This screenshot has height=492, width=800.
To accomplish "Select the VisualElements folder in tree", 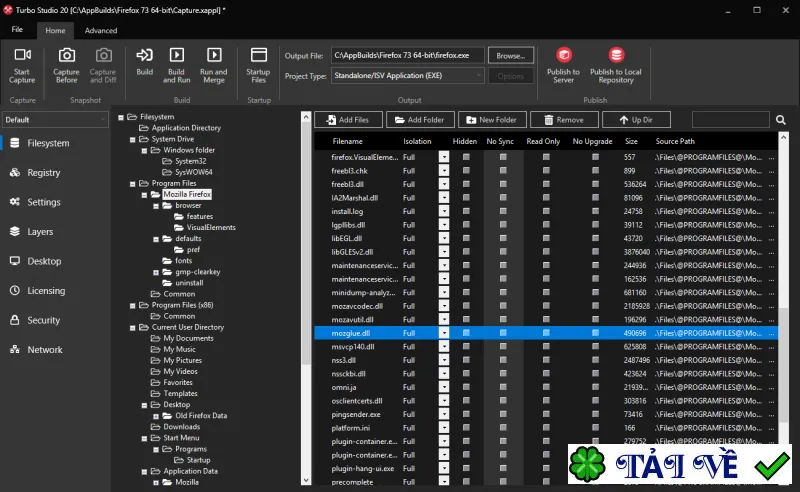I will 211,228.
